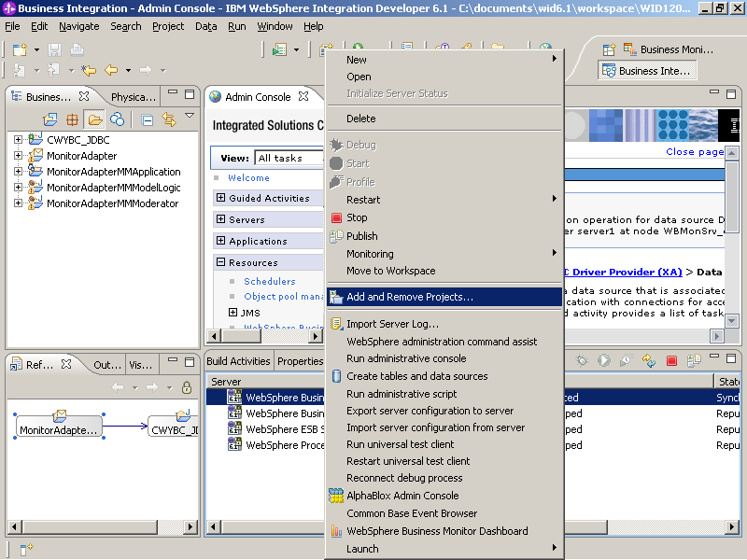Switch to Business Integration perspective
Screen dimensions: 747x560
tap(646, 71)
